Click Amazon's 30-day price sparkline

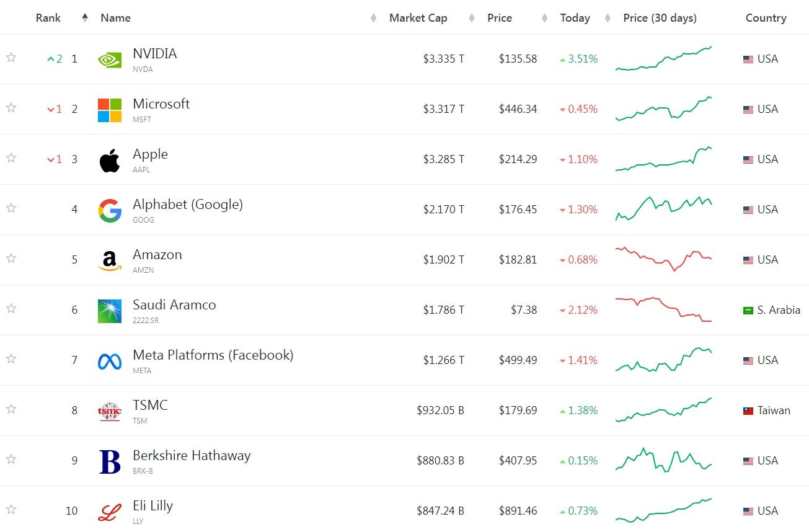click(663, 259)
